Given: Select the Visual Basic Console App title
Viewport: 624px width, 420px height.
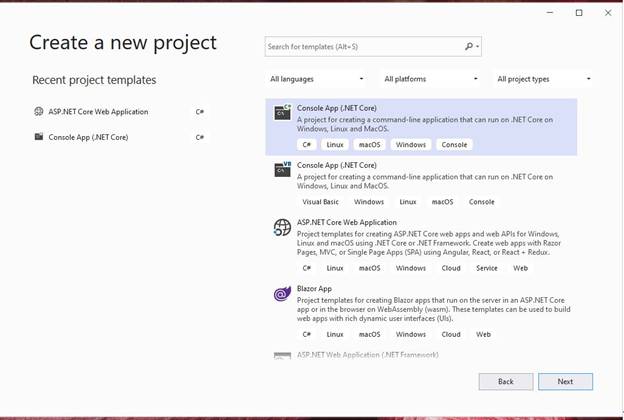Looking at the screenshot, I should 337,165.
